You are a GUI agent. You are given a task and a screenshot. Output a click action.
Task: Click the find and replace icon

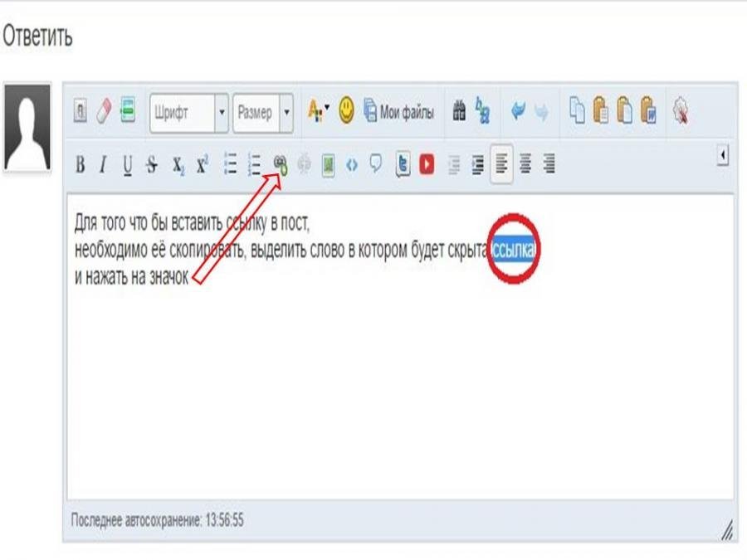[x=482, y=110]
